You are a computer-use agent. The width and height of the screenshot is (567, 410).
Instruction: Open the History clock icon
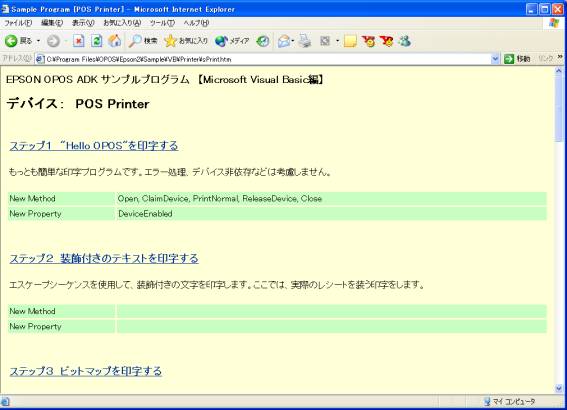tap(263, 41)
